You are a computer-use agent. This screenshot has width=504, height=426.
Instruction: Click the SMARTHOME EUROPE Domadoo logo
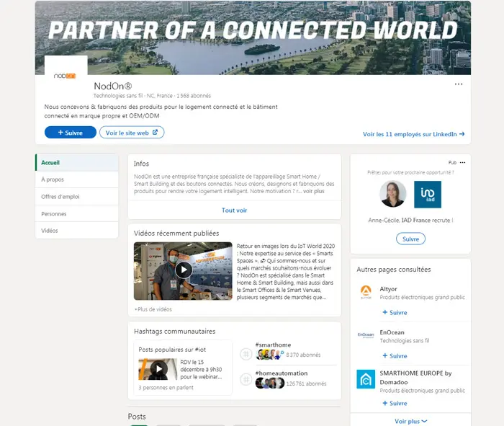click(x=366, y=379)
